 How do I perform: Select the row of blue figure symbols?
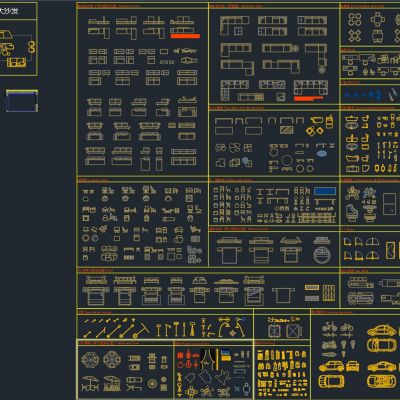coord(362,95)
